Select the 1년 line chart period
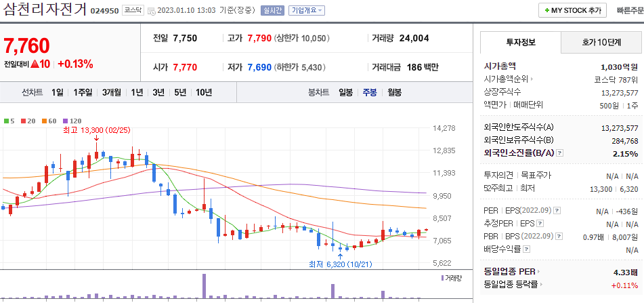 pos(137,92)
